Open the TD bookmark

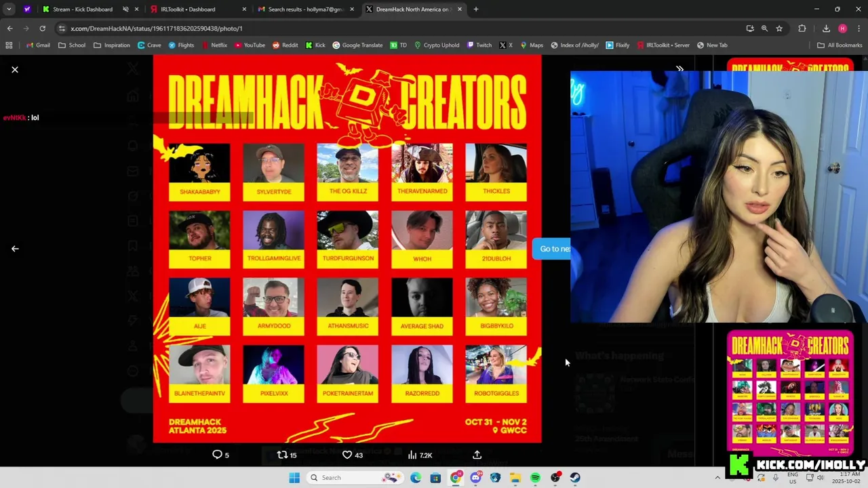398,45
